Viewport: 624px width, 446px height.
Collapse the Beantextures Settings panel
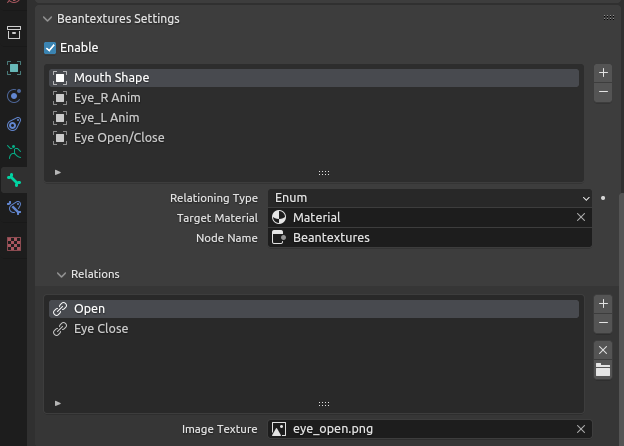tap(47, 19)
